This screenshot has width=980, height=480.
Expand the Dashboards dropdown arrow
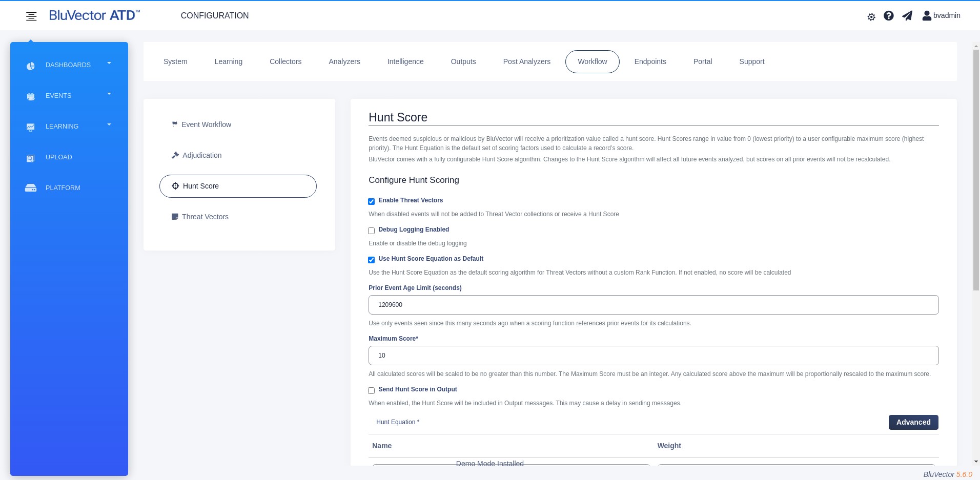109,63
